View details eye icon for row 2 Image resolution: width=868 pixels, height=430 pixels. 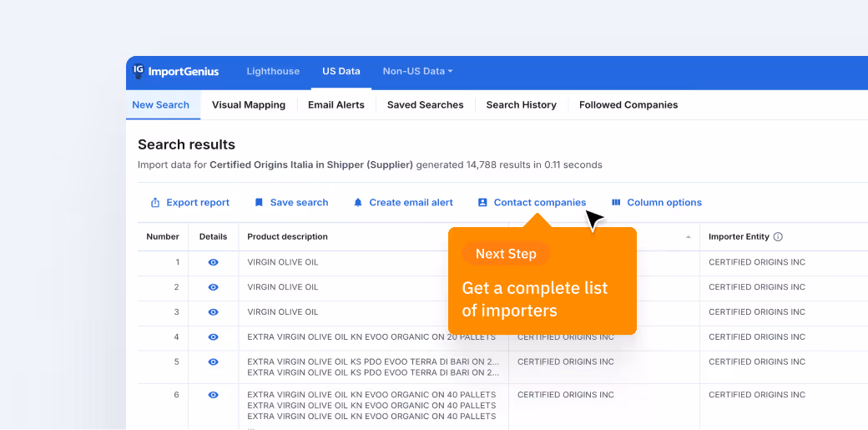[x=213, y=287]
